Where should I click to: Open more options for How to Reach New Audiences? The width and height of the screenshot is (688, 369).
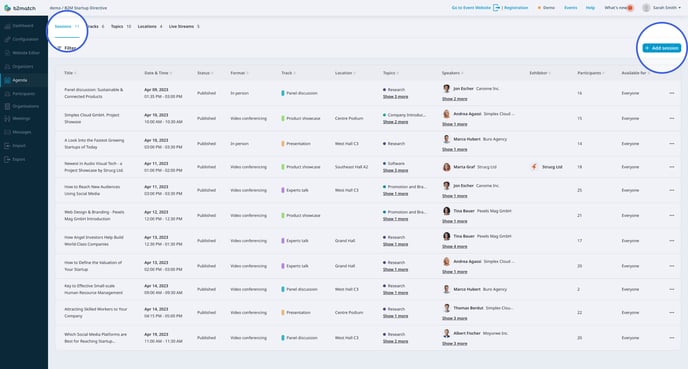672,190
